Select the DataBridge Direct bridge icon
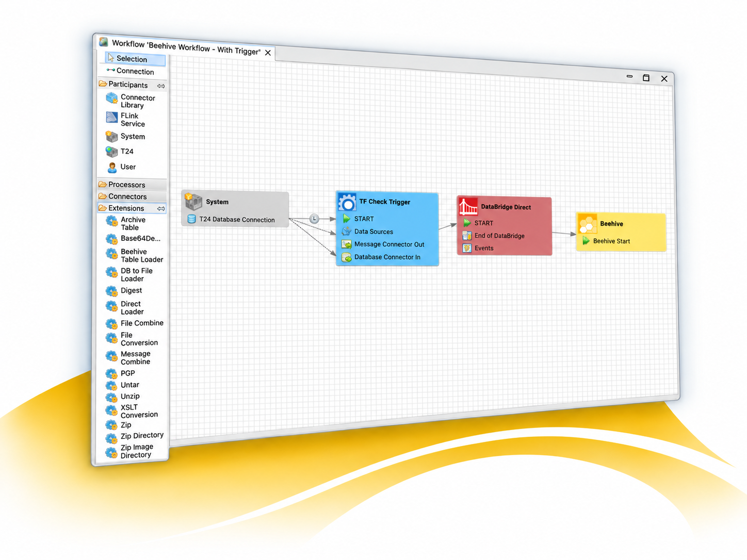The height and width of the screenshot is (560, 747). pyautogui.click(x=468, y=206)
